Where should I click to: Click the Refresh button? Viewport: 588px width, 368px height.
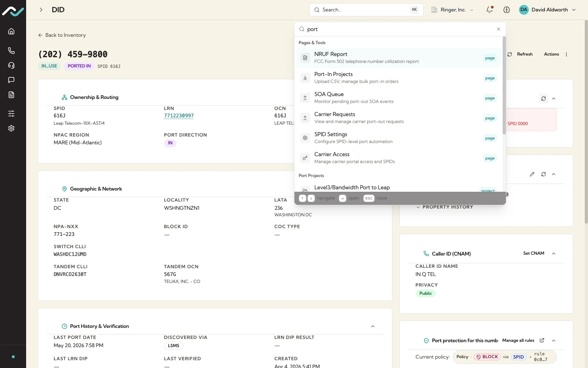pos(520,54)
